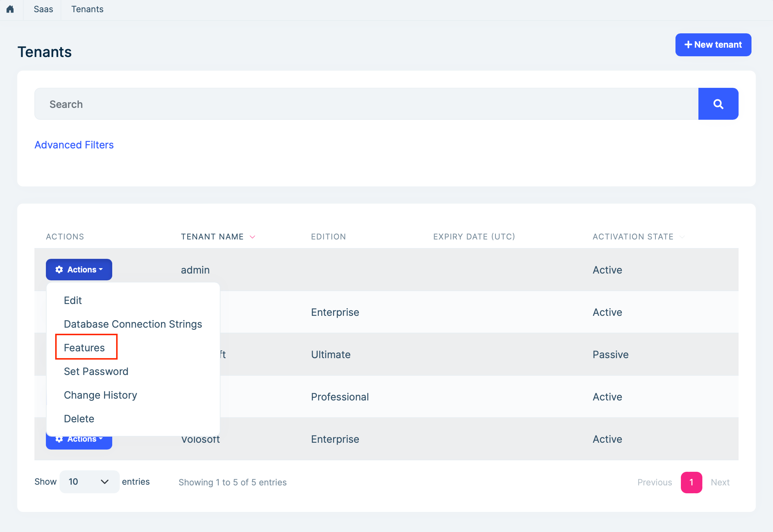Select Edit from the actions menu
Viewport: 773px width, 532px height.
(73, 300)
